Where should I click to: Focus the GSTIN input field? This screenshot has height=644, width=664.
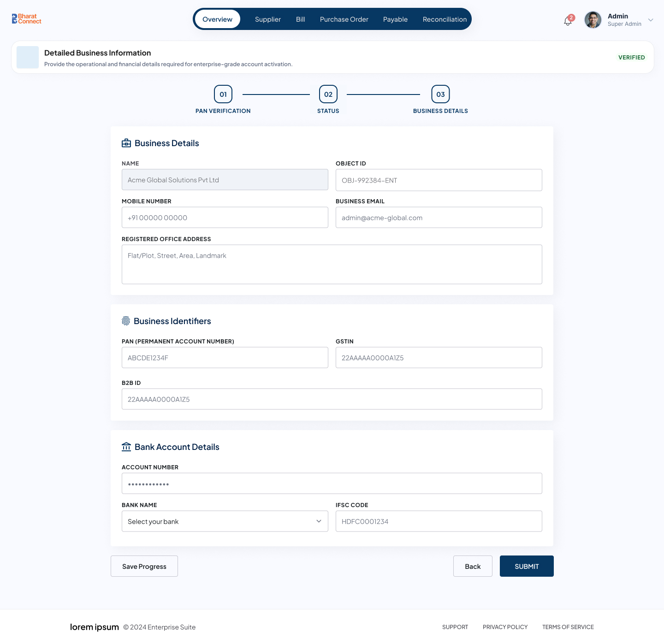tap(439, 358)
